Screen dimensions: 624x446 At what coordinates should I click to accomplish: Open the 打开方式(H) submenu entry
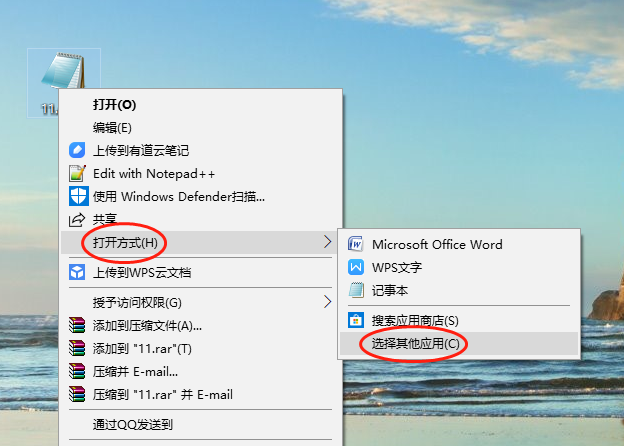point(201,242)
